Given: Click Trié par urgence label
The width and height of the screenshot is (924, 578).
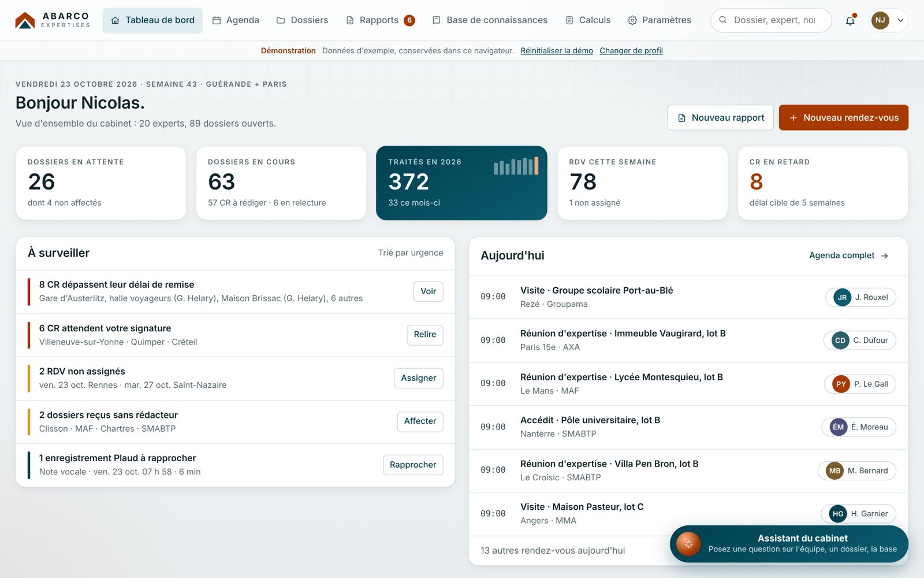Looking at the screenshot, I should click(x=411, y=253).
